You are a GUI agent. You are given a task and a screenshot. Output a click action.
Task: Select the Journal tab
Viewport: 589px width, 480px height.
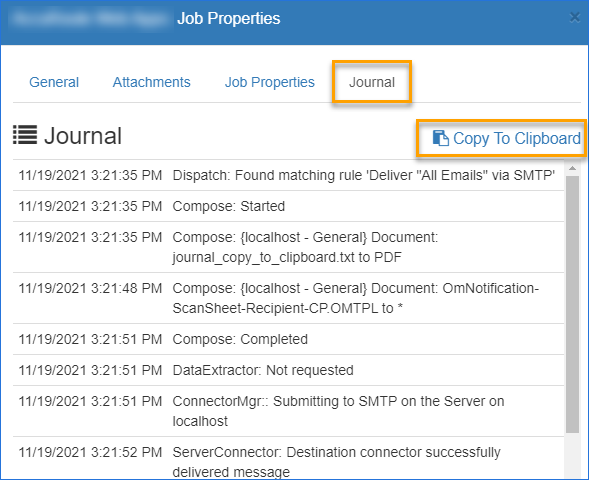coord(372,82)
